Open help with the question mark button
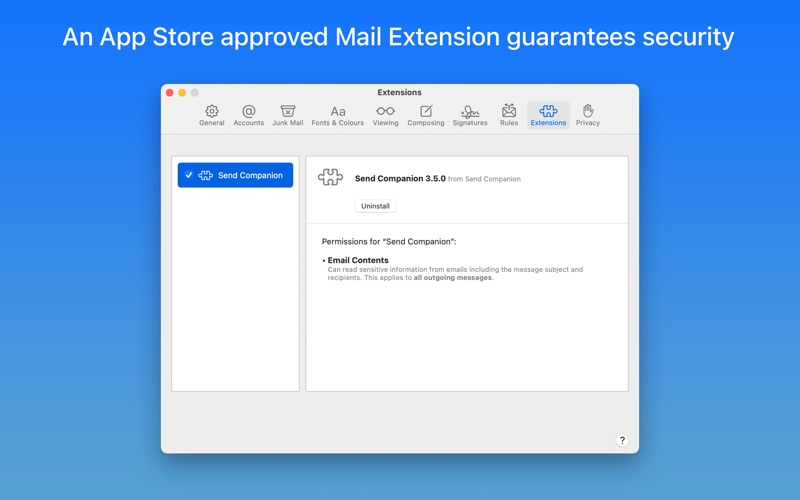 point(622,440)
